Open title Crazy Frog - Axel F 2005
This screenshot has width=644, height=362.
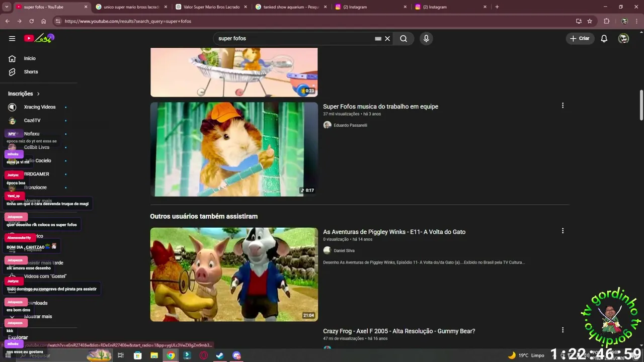399,331
